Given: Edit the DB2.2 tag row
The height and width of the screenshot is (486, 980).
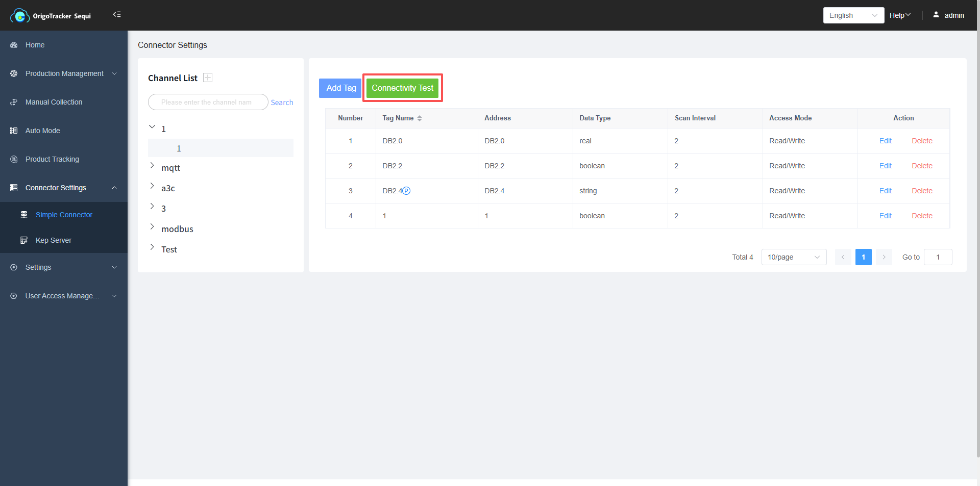Looking at the screenshot, I should click(885, 166).
